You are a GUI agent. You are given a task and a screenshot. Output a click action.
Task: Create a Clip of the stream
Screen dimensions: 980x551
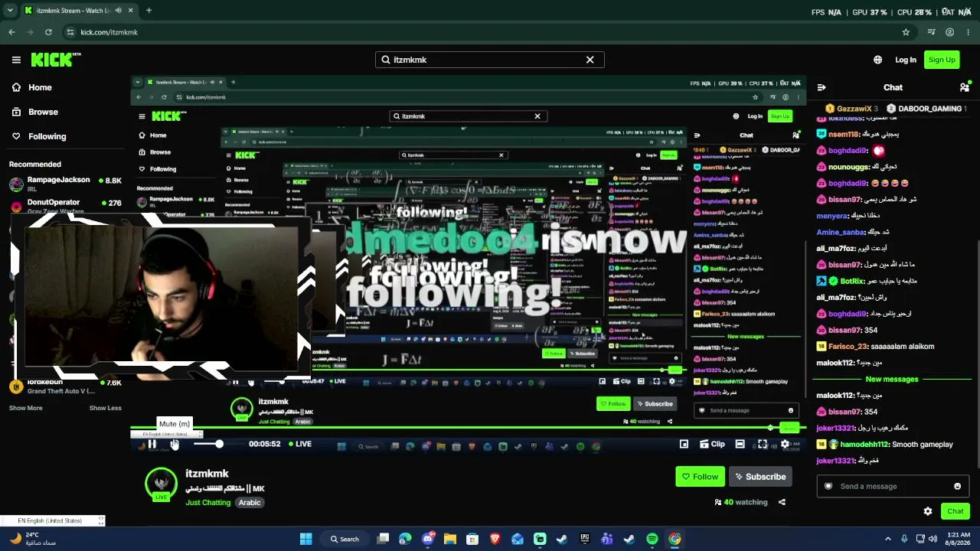[x=711, y=444]
